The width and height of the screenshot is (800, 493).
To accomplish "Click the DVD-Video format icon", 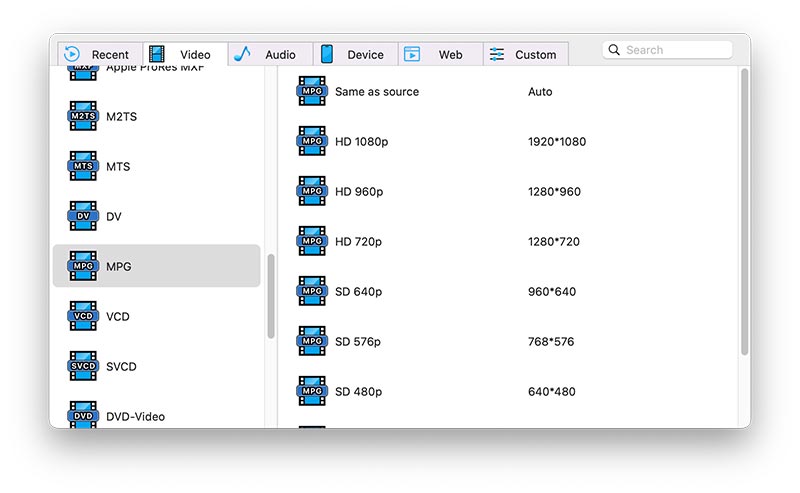I will pos(83,414).
